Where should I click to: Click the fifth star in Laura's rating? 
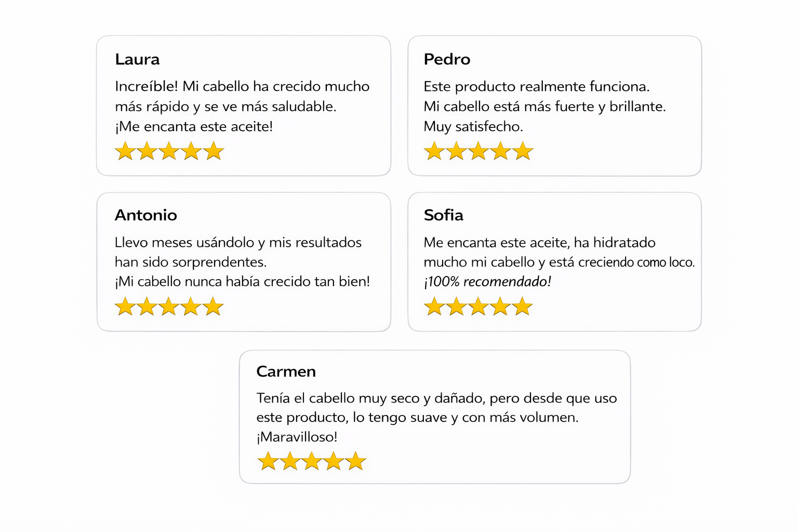214,152
